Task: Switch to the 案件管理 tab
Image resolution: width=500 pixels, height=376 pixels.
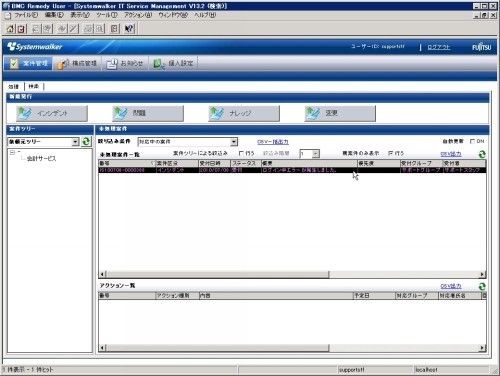Action: point(28,63)
